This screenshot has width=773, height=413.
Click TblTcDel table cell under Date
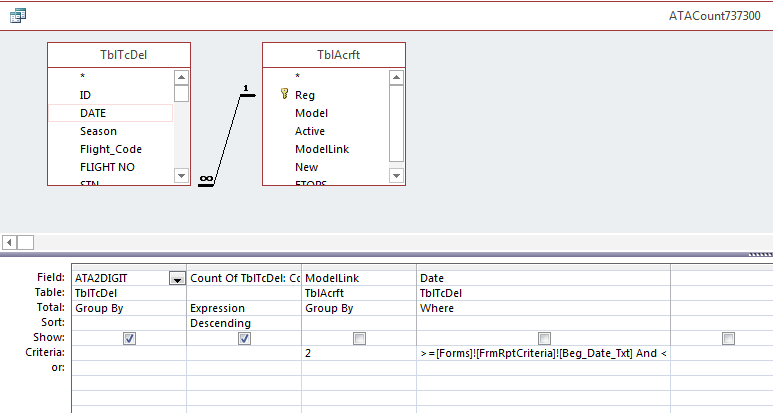543,293
